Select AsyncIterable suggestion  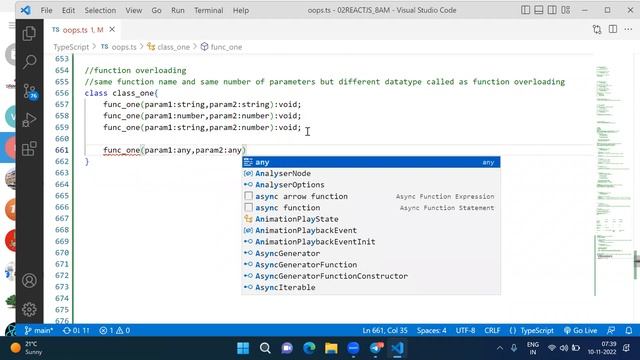[371, 287]
